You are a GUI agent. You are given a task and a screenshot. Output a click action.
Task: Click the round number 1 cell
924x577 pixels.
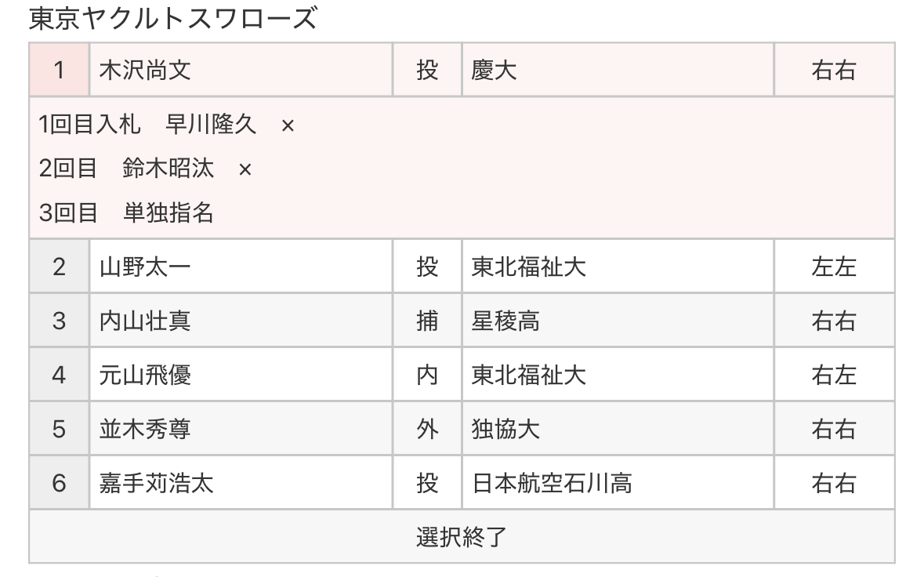pos(59,70)
